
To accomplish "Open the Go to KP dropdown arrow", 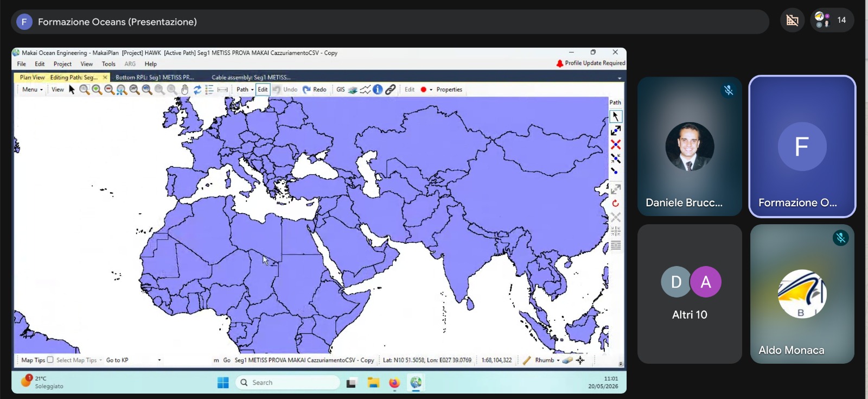I will tap(159, 360).
